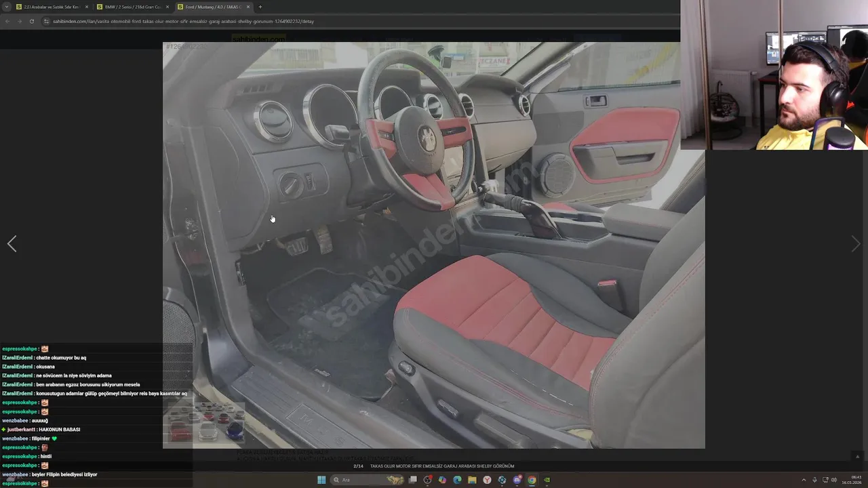Open a new browser tab

(x=260, y=7)
